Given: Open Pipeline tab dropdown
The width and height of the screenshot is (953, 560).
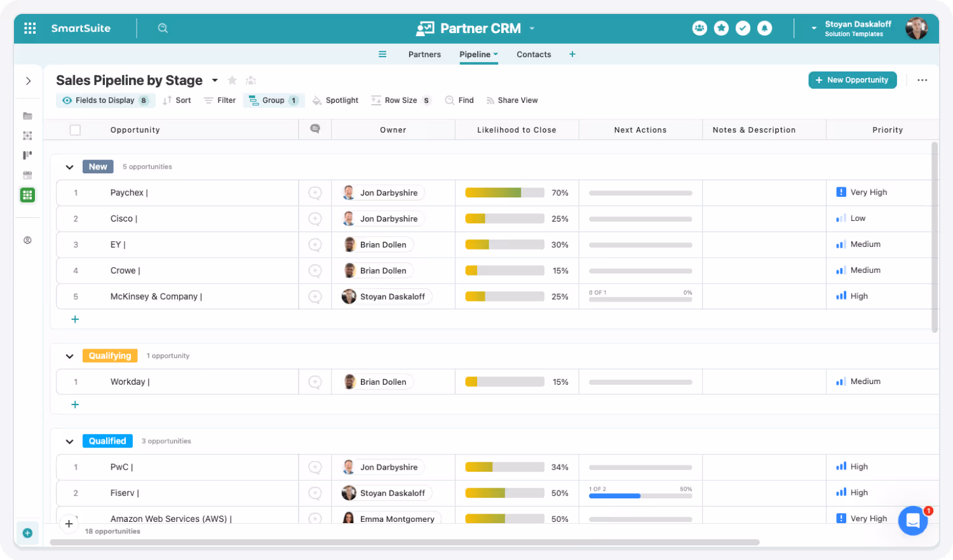Looking at the screenshot, I should click(496, 54).
